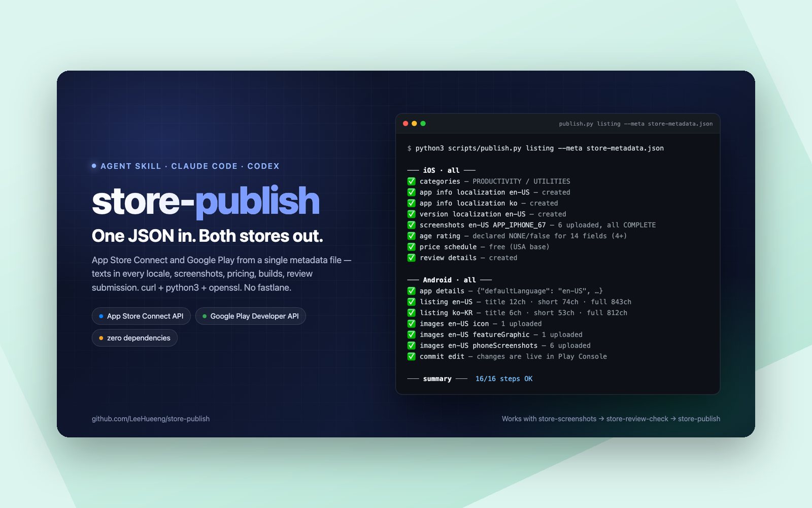Click the store-publish title heading
812x508 pixels.
206,201
